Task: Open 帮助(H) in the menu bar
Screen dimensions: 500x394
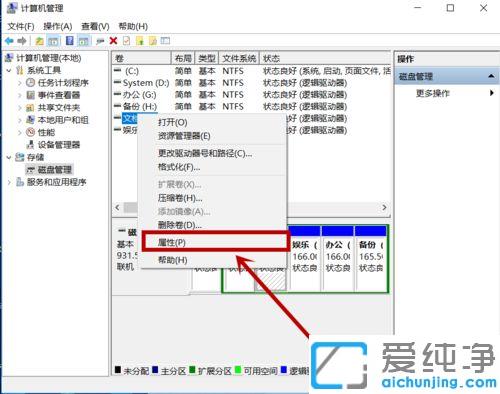Action: (133, 26)
